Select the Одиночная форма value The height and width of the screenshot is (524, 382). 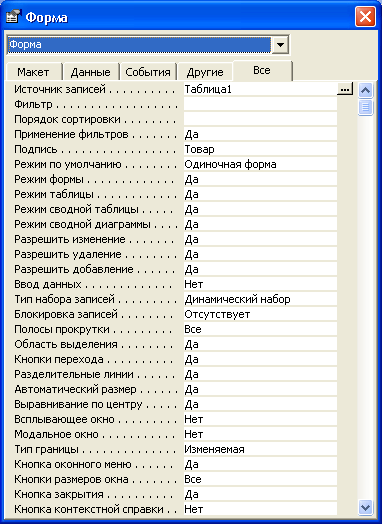(x=260, y=164)
